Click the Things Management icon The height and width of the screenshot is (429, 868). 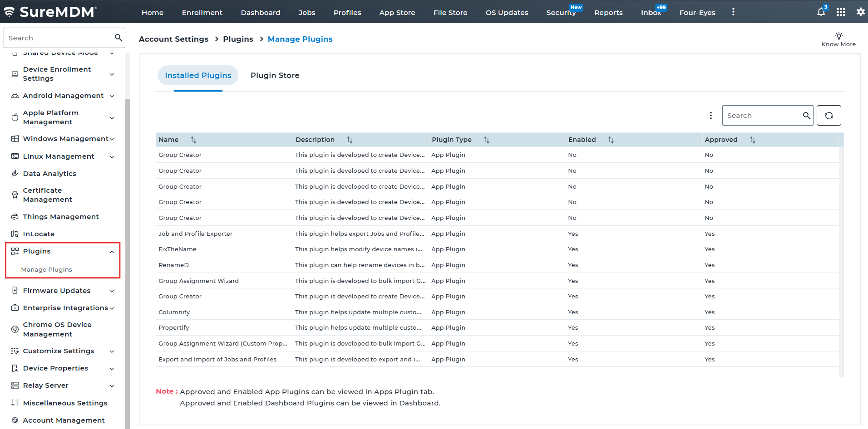click(15, 217)
